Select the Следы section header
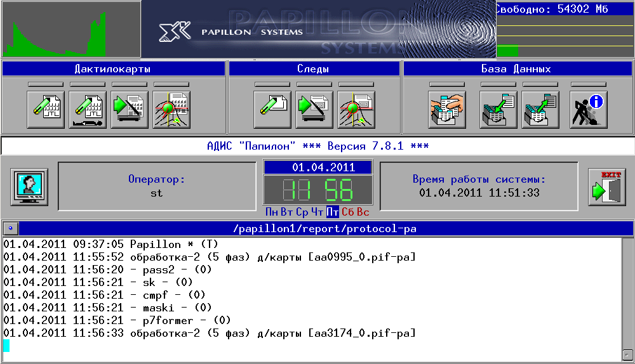The image size is (635, 364). [x=314, y=68]
